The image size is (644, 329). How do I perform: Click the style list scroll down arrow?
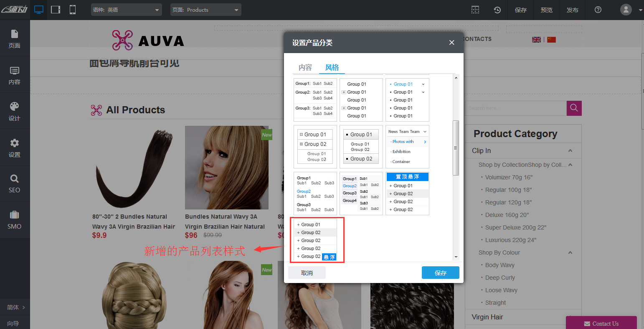[x=456, y=257]
